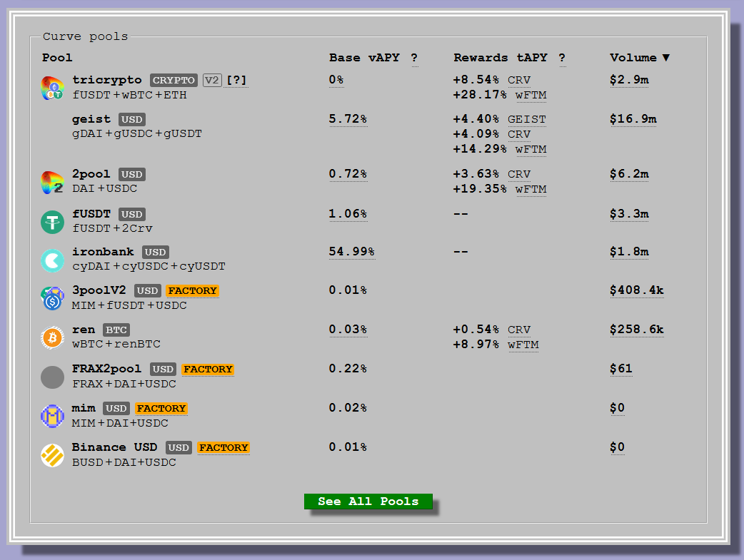
Task: Click tricrypto volume $2.9m
Action: [629, 80]
